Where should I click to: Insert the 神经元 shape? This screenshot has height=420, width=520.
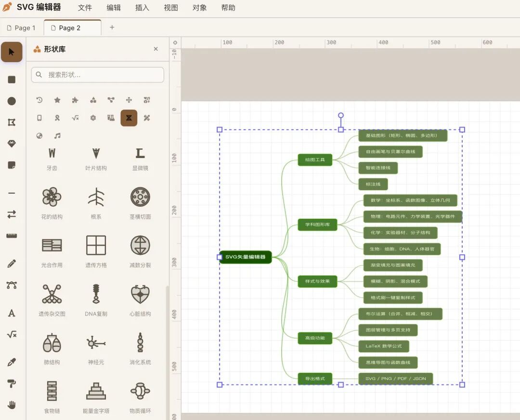pos(96,348)
